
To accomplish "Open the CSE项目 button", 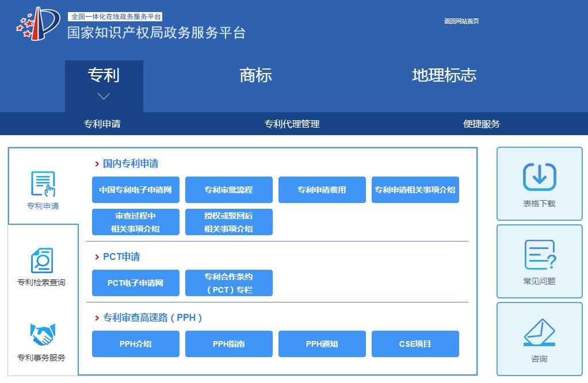I will coord(415,344).
